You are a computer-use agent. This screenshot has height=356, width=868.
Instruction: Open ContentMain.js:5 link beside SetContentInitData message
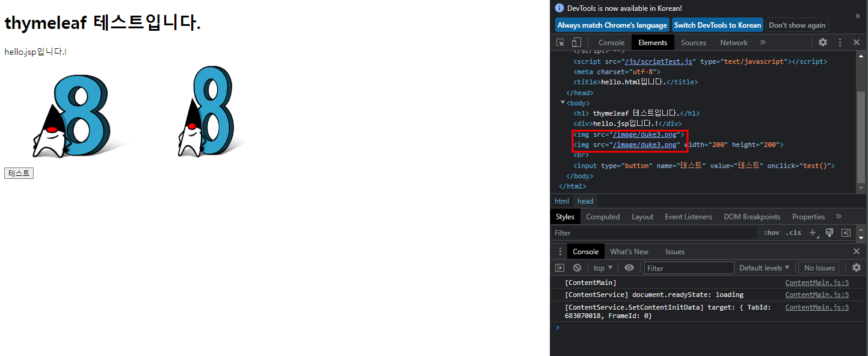click(817, 307)
